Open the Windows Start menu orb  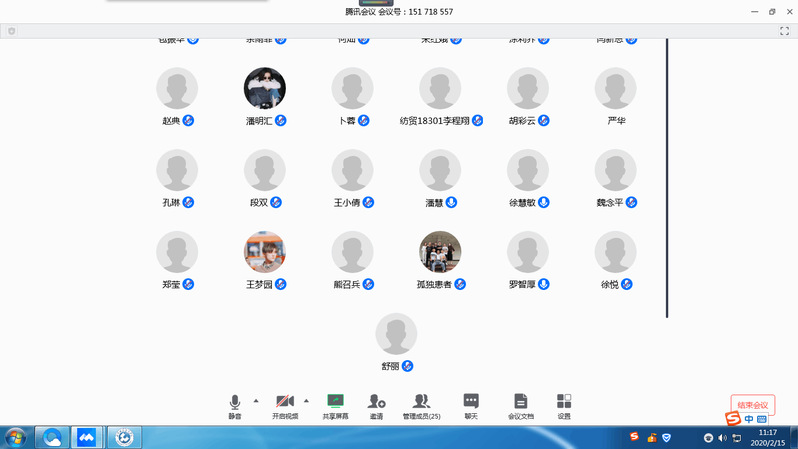(x=16, y=437)
